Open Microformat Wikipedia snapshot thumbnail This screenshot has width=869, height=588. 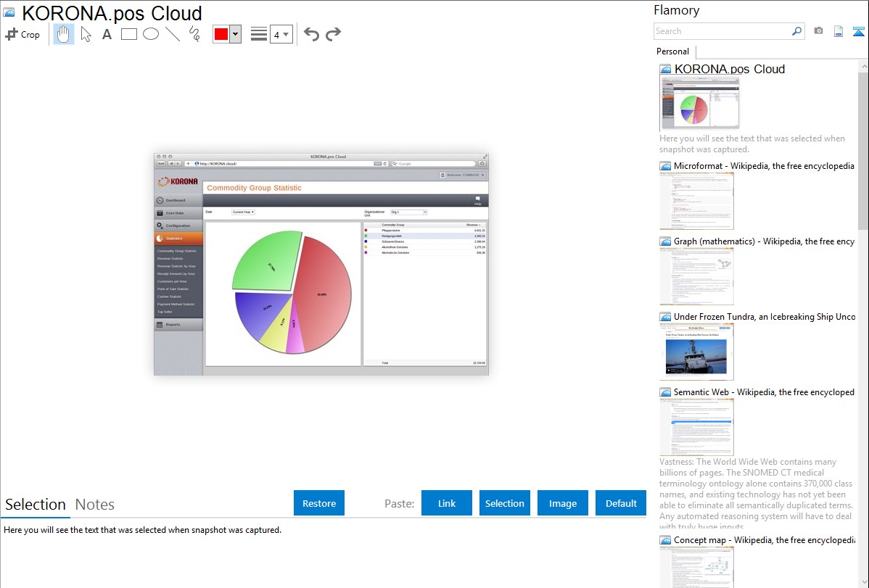coord(696,201)
